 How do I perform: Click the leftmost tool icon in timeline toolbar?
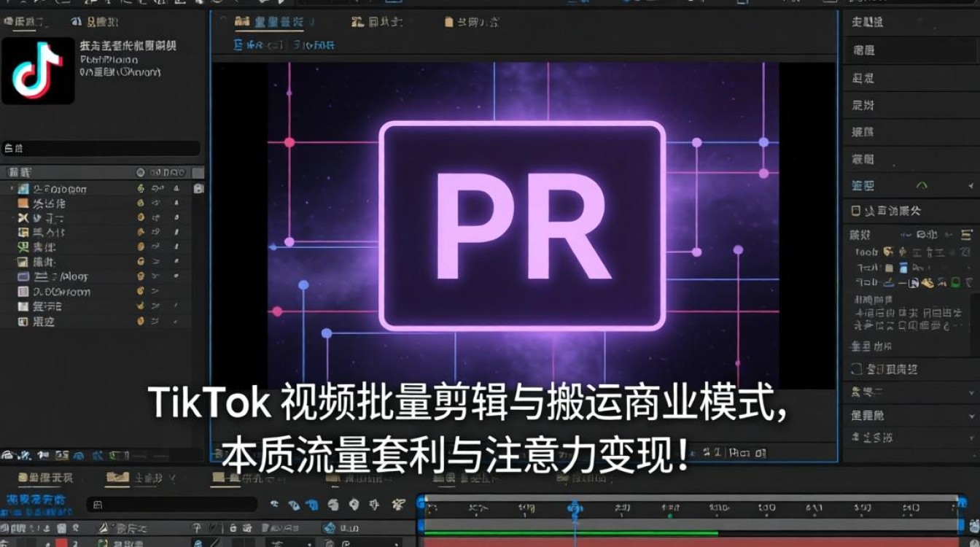click(x=274, y=504)
